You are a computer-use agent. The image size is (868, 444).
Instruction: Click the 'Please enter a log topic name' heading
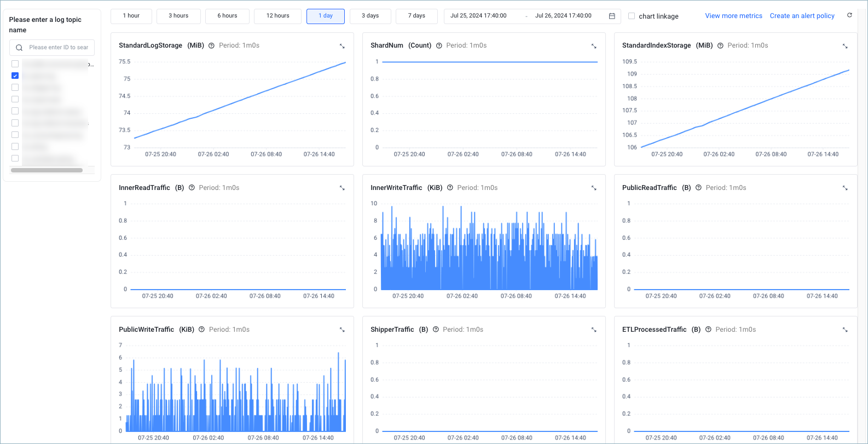45,25
